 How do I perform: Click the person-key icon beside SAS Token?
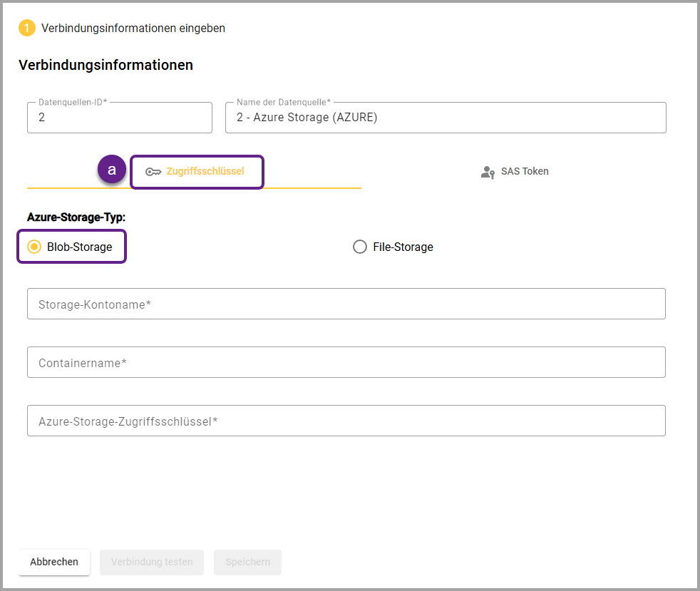coord(488,172)
